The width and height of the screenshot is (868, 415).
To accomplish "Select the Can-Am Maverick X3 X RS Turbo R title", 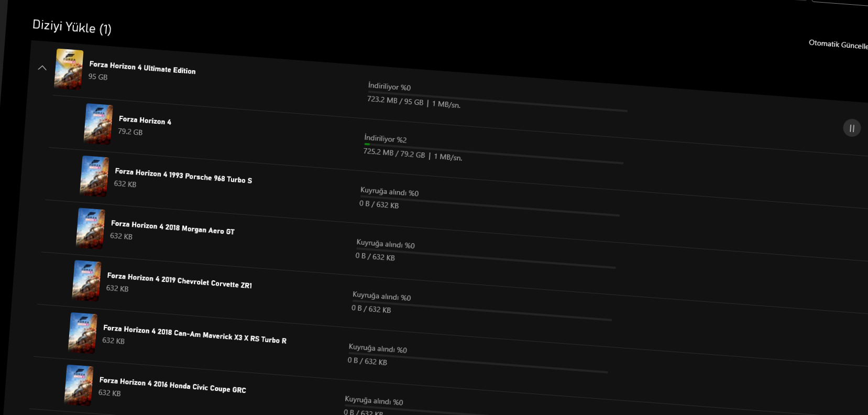I will pyautogui.click(x=195, y=334).
